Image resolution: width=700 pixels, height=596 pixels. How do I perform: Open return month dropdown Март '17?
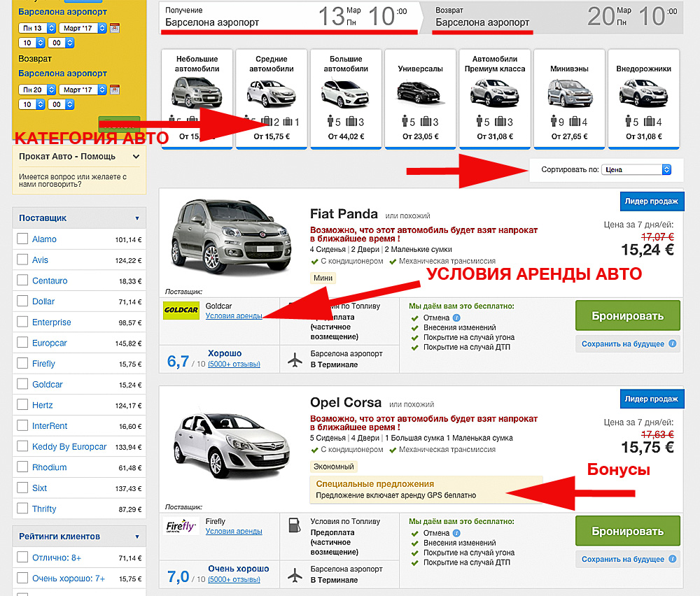[x=83, y=90]
